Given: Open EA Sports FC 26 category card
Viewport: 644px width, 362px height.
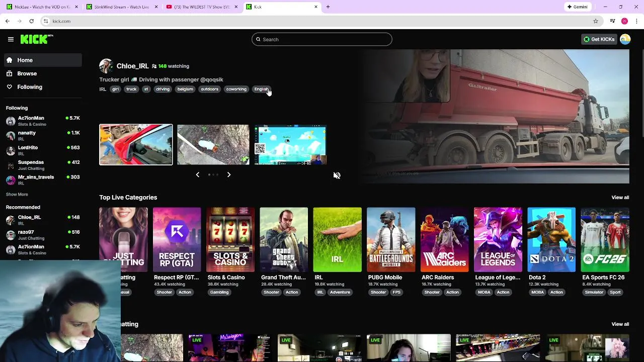Looking at the screenshot, I should click(605, 239).
